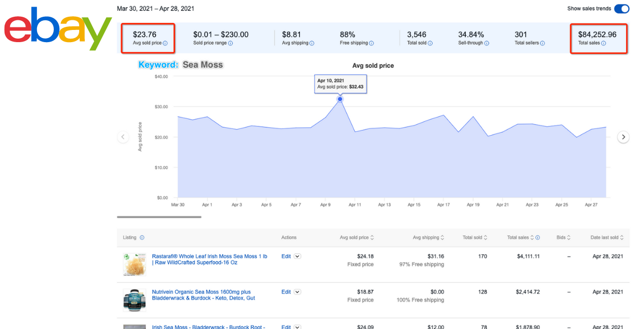Screen dimensions: 644x329
Task: Expand Edit dropdown arrow for Rastarafi listing
Action: (x=297, y=256)
